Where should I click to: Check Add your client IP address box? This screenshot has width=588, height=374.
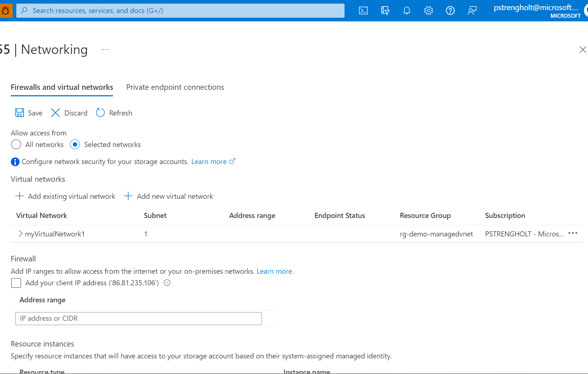(x=16, y=283)
